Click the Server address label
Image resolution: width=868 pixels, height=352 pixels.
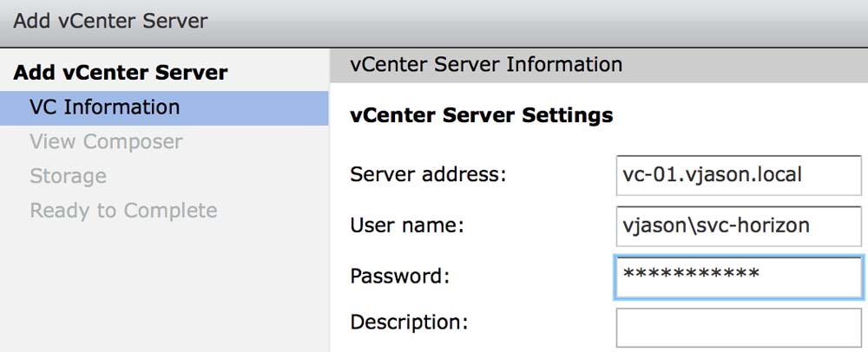click(x=427, y=175)
